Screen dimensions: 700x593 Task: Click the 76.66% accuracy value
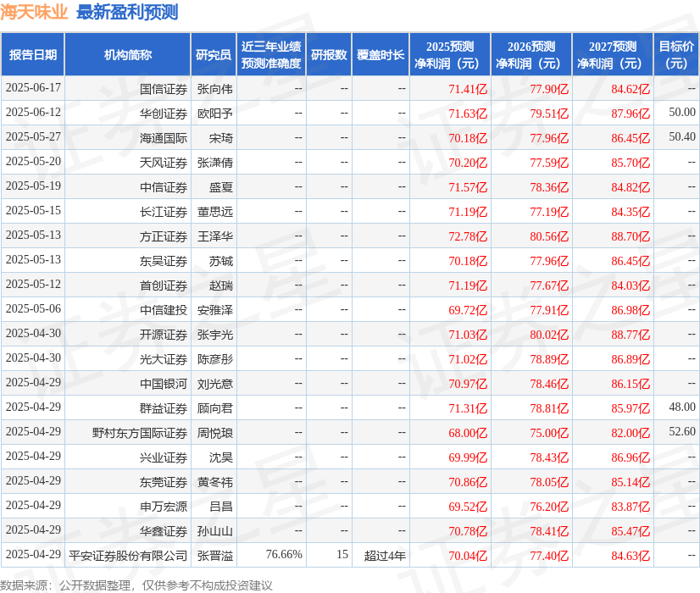pyautogui.click(x=284, y=554)
